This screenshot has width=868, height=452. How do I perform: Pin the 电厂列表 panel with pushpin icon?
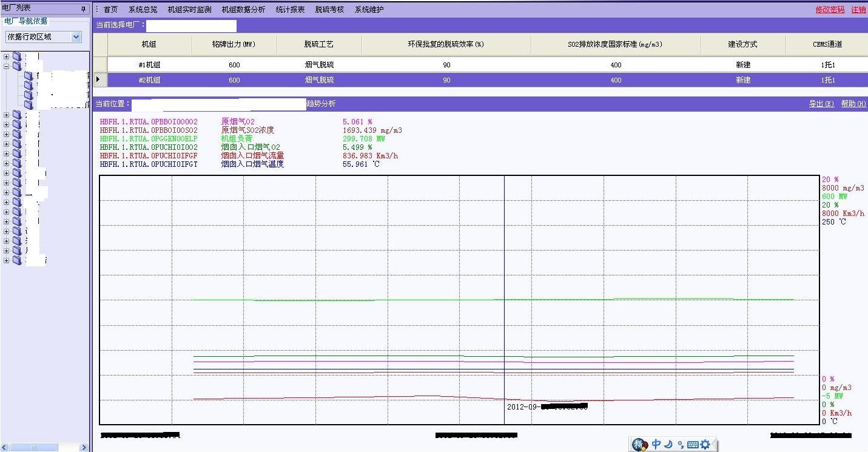84,9
